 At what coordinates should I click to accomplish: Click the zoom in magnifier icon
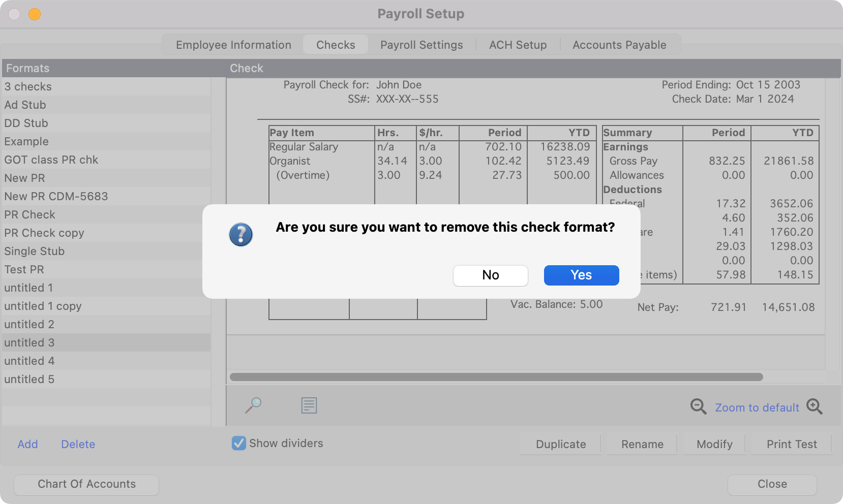coord(814,406)
